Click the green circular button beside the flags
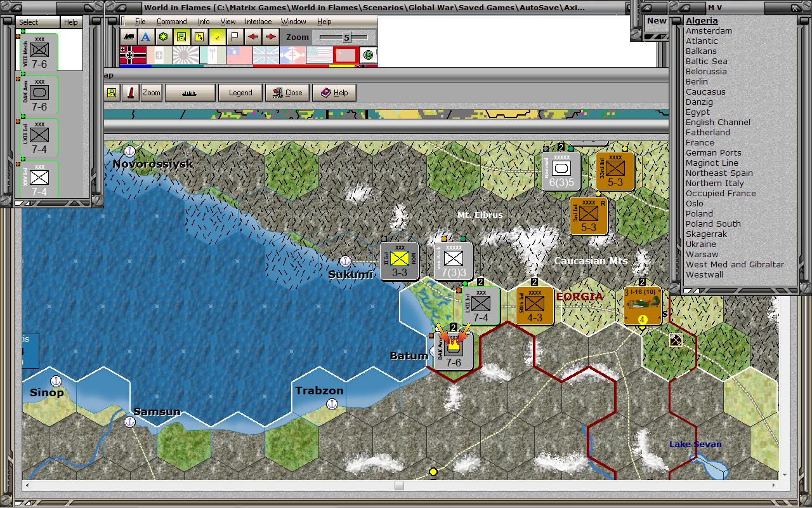The height and width of the screenshot is (508, 812). [368, 55]
